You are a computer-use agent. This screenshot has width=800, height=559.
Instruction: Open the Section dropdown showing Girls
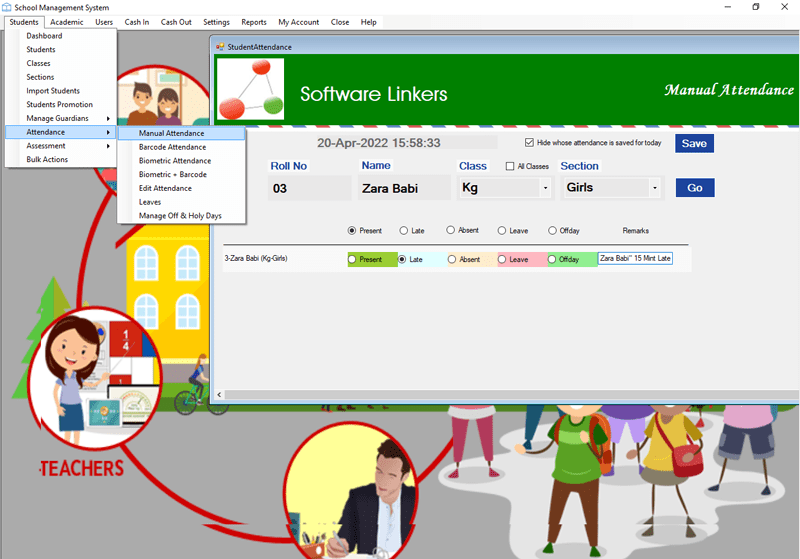[655, 188]
